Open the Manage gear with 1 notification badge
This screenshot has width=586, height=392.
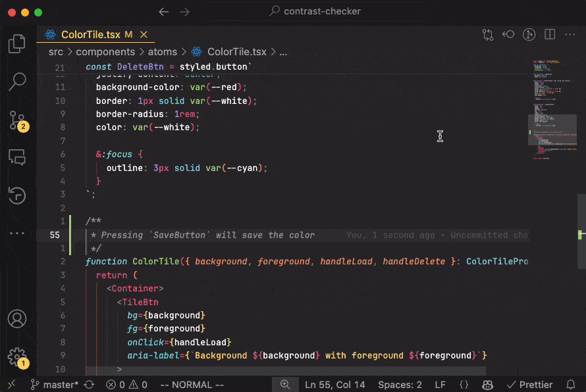[x=18, y=357]
